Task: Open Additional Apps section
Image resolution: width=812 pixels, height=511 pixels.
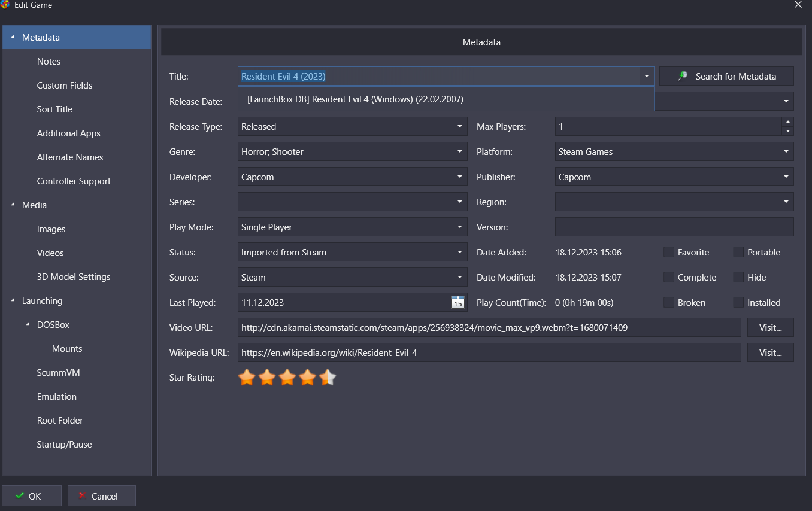Action: click(x=68, y=133)
